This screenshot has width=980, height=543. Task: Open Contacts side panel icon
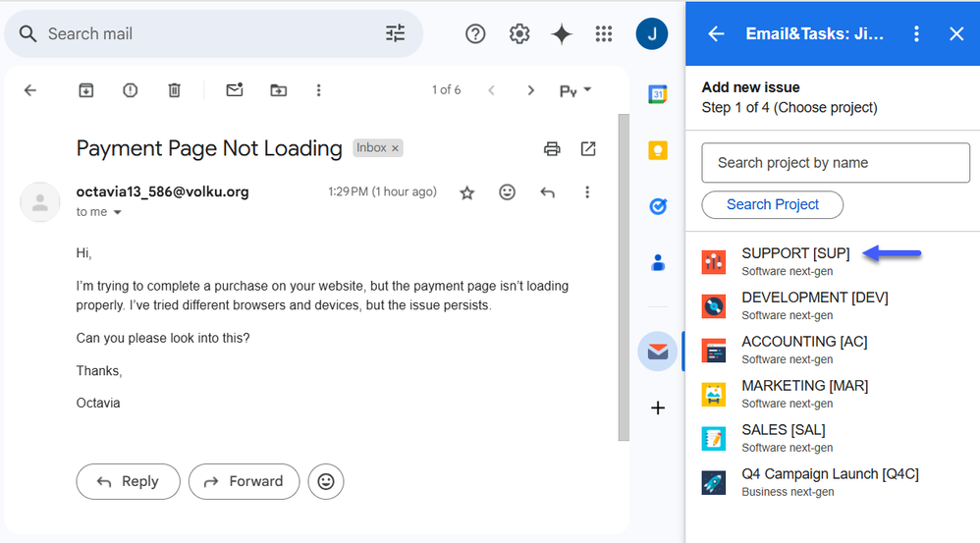click(658, 262)
